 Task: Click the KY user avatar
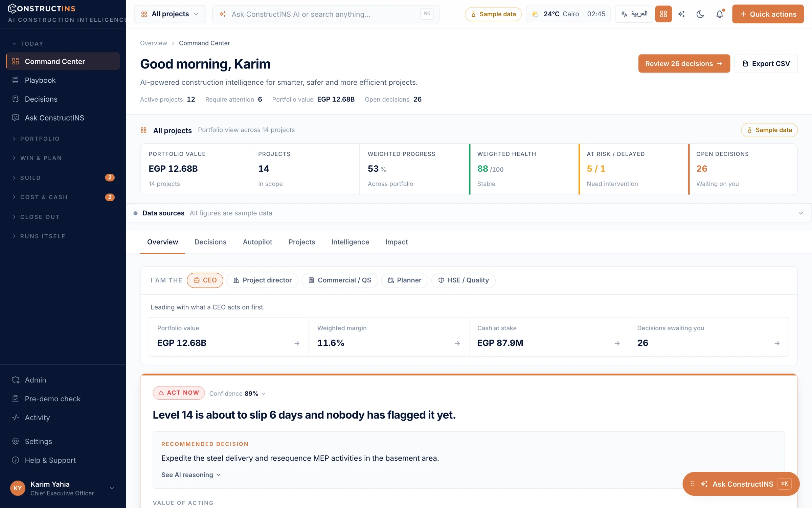pyautogui.click(x=18, y=488)
